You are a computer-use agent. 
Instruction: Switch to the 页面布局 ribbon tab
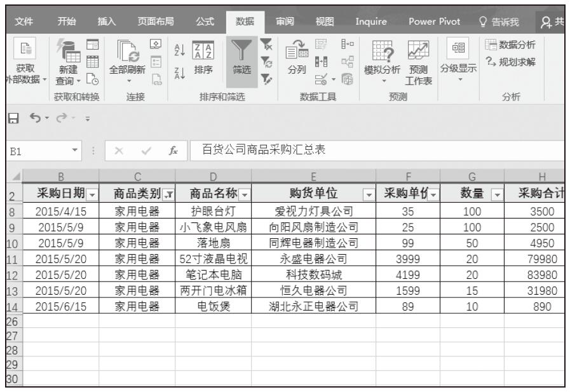tap(156, 24)
